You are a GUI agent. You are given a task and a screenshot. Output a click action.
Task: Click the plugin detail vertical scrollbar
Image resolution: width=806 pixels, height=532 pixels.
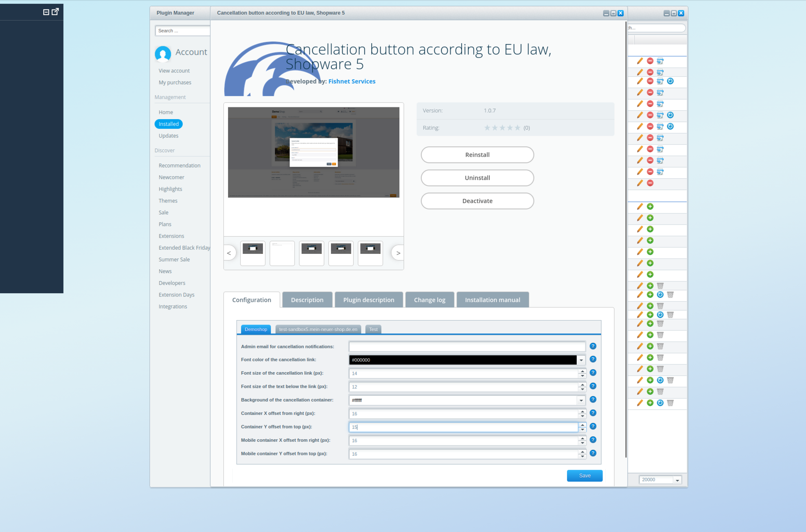(x=626, y=240)
